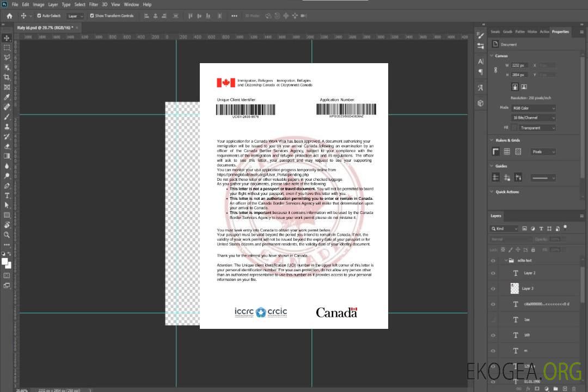The image size is (588, 392).
Task: Select the Brush tool
Action: pos(7,117)
